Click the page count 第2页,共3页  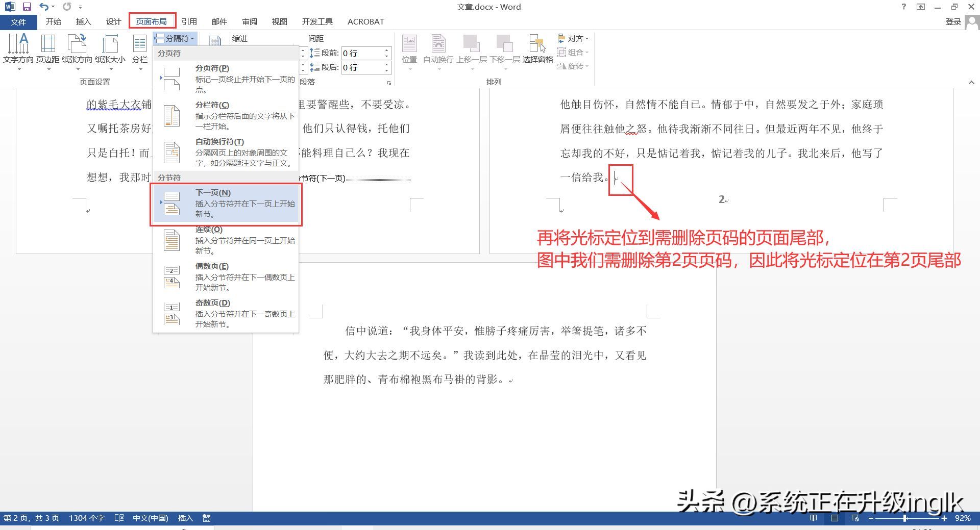coord(31,518)
